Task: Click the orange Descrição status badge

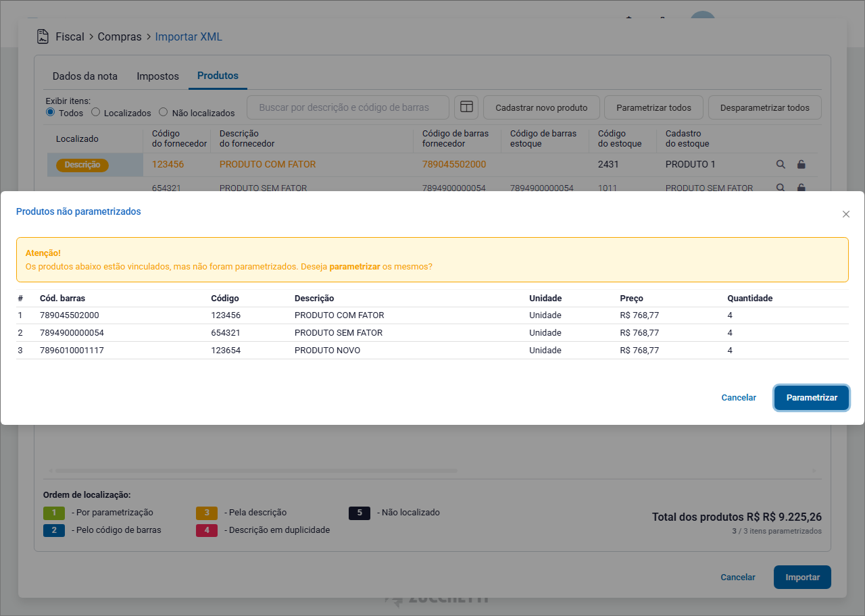Action: [82, 165]
